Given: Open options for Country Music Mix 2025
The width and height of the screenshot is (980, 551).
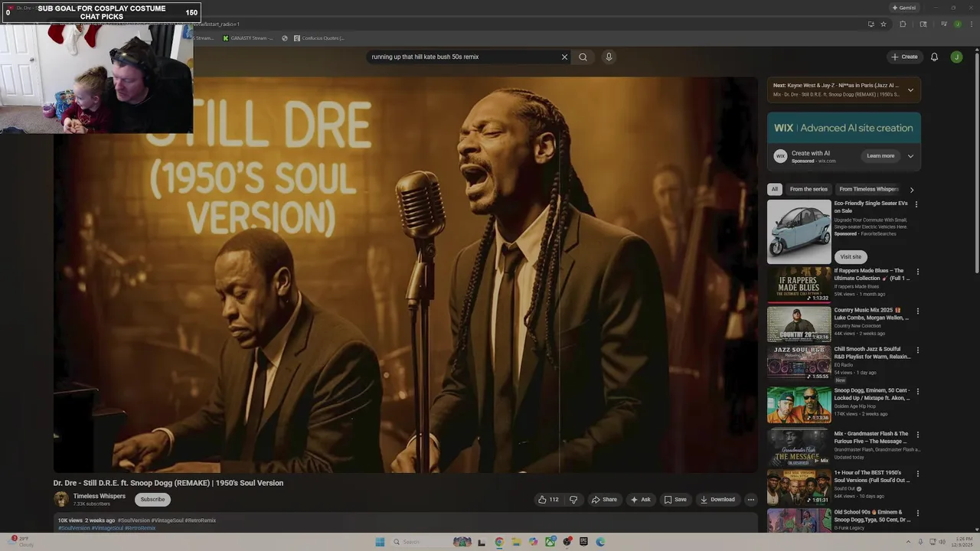Looking at the screenshot, I should point(918,311).
